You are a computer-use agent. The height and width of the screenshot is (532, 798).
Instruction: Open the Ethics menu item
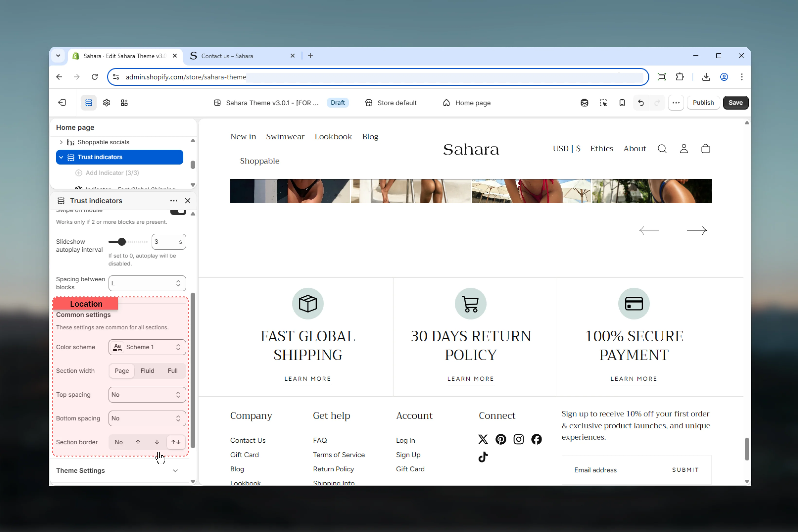[602, 149]
